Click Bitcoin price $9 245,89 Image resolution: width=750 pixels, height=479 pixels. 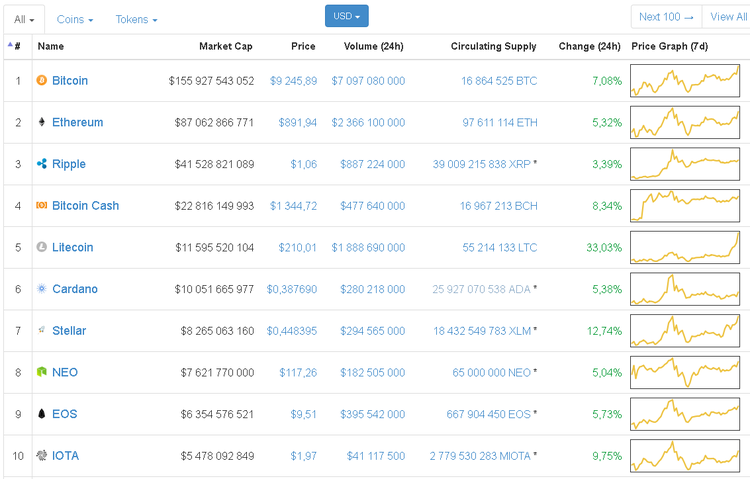(293, 81)
